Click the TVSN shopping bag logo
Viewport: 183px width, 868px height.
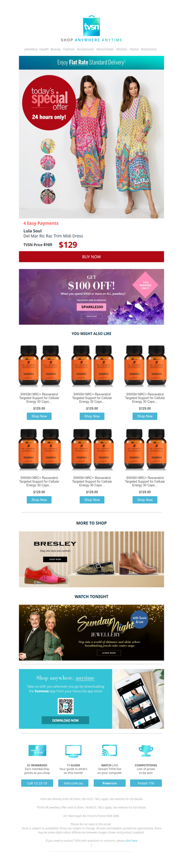point(91,26)
